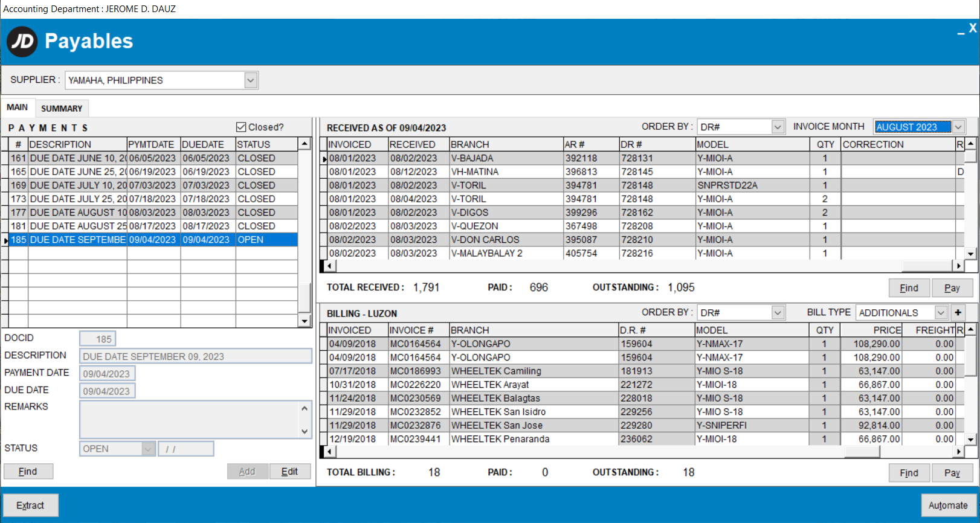Select open payment row 185 September
Screen dimensions: 980x523
point(153,240)
